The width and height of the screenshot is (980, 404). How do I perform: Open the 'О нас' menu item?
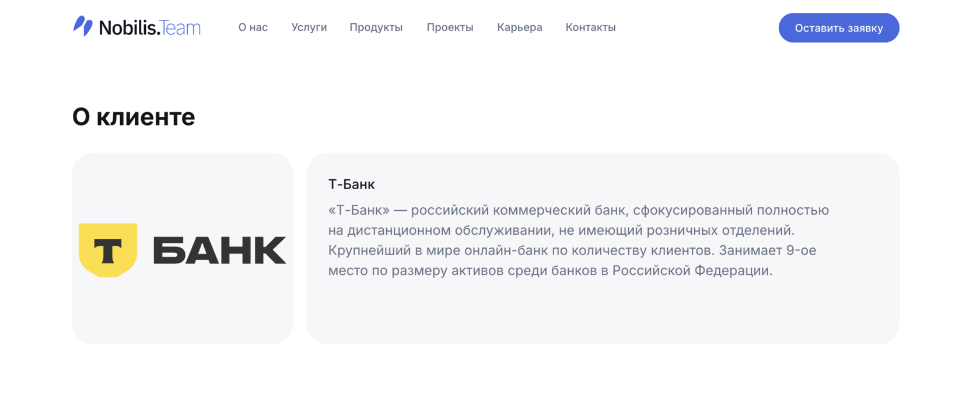pyautogui.click(x=253, y=27)
